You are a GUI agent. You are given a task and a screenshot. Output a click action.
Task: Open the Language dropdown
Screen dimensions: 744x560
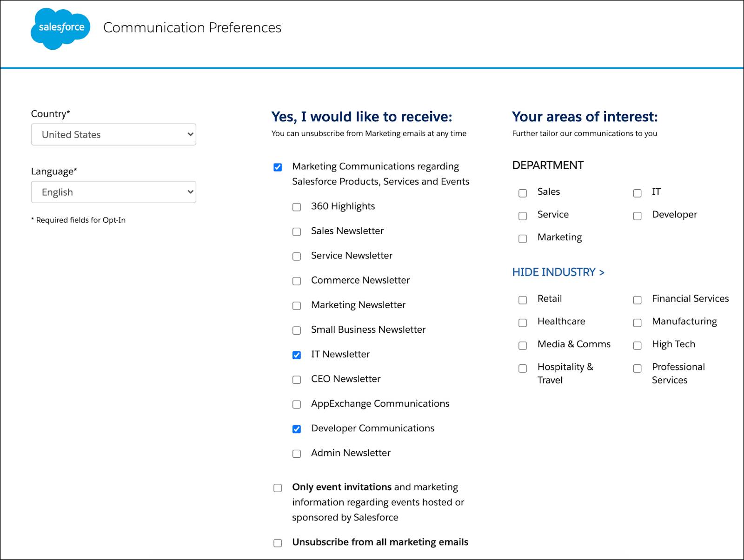click(113, 192)
